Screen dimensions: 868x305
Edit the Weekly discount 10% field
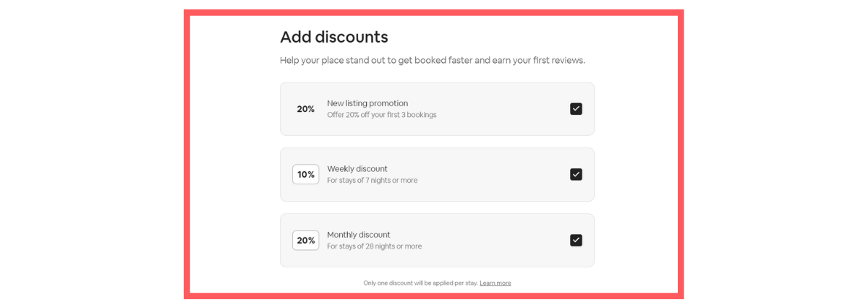(x=305, y=174)
